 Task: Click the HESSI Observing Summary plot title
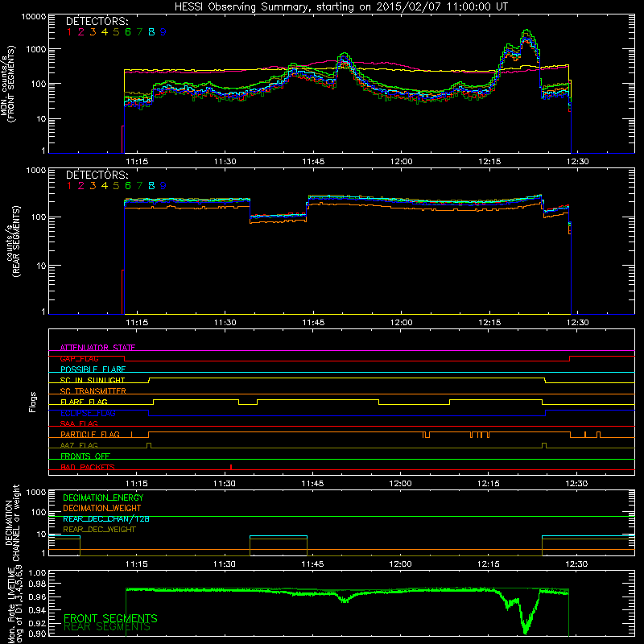(341, 7)
